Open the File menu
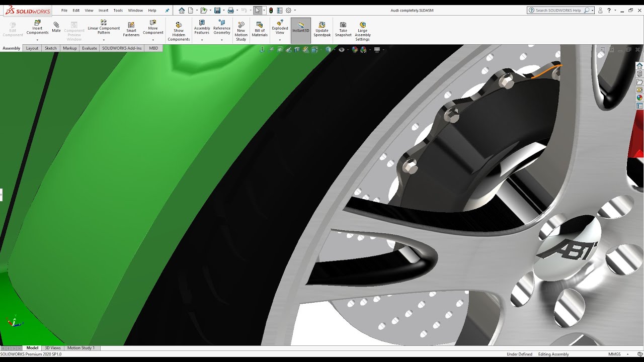Image resolution: width=644 pixels, height=362 pixels. (64, 10)
